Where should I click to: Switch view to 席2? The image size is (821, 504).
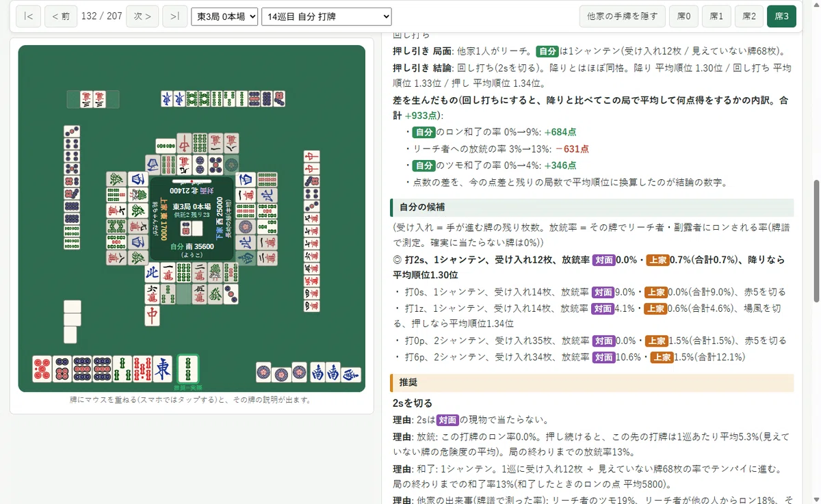point(749,16)
